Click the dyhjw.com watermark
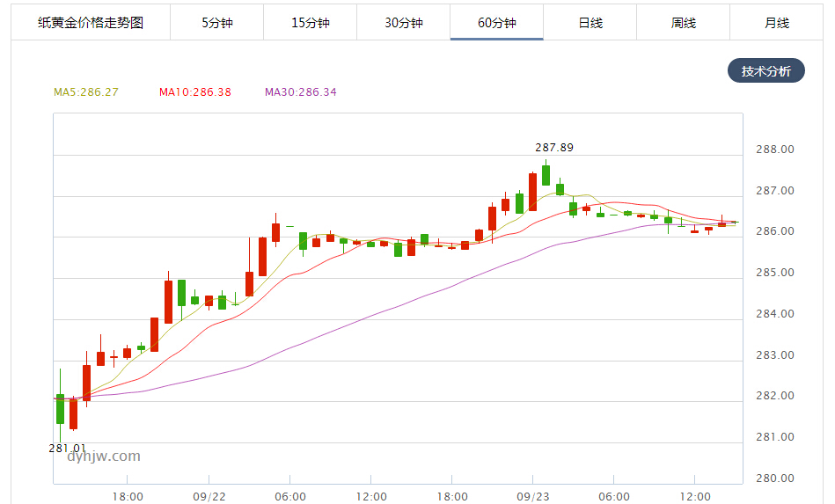Image resolution: width=835 pixels, height=504 pixels. pyautogui.click(x=102, y=457)
